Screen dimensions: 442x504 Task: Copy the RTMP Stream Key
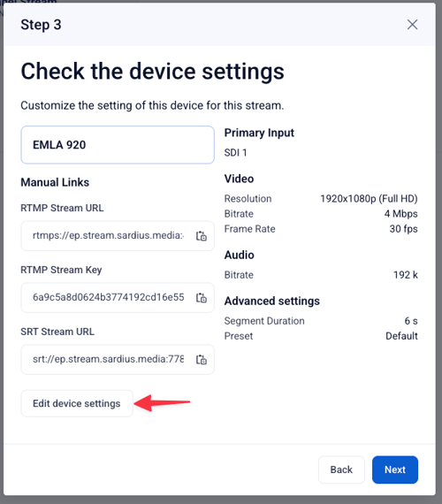point(202,298)
